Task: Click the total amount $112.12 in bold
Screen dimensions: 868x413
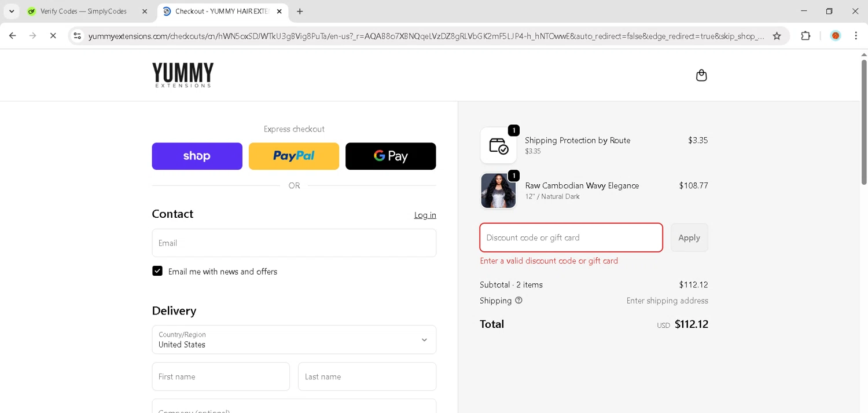Action: coord(692,324)
